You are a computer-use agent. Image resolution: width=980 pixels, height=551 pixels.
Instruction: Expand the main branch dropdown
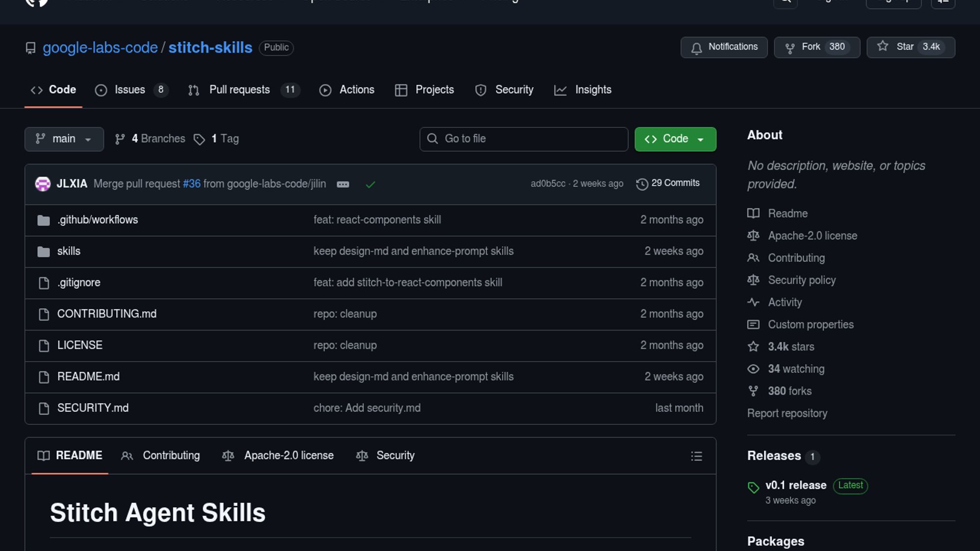[x=64, y=139]
